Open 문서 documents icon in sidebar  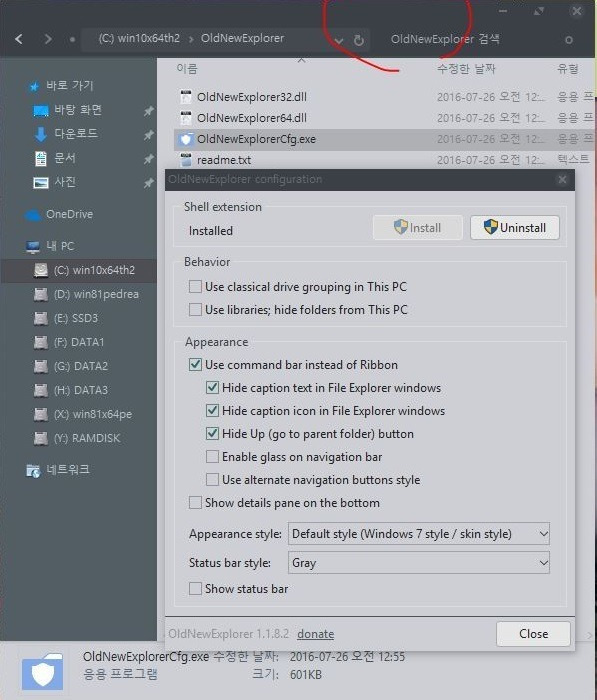41,158
